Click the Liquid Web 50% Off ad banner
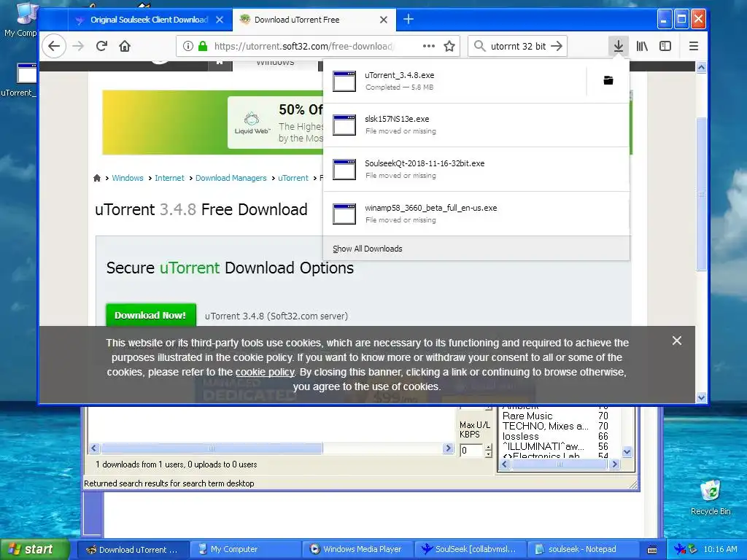This screenshot has height=560, width=747. (212, 122)
